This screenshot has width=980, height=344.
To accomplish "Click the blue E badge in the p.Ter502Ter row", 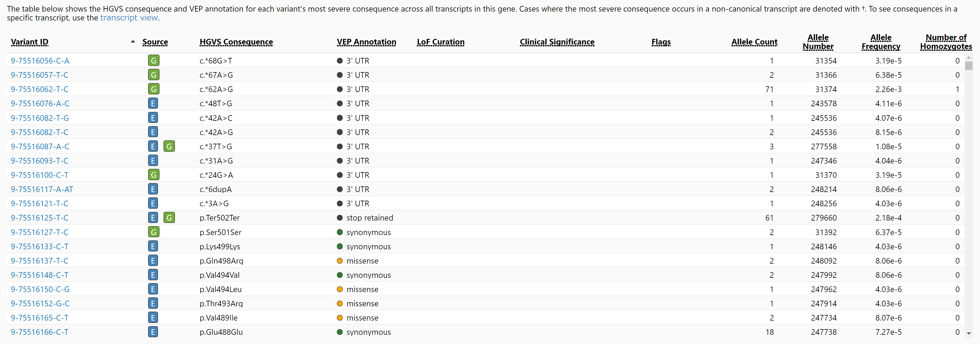I will (153, 218).
